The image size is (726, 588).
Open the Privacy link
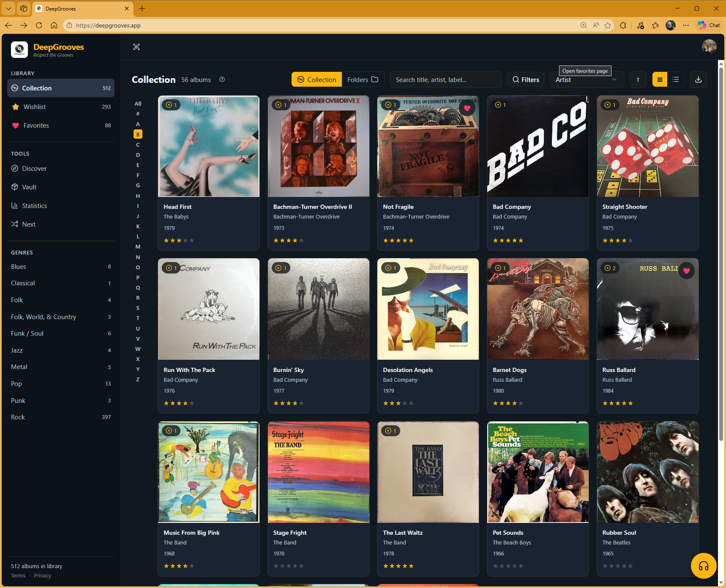[43, 576]
